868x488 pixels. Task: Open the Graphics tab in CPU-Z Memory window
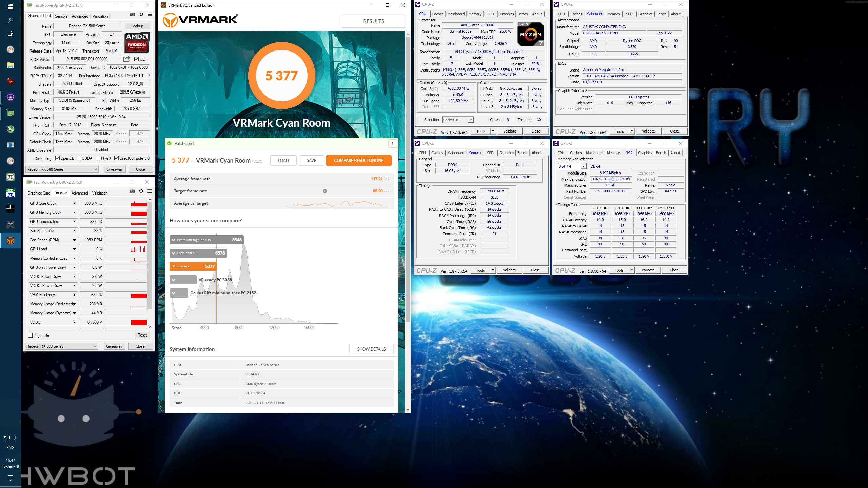506,153
